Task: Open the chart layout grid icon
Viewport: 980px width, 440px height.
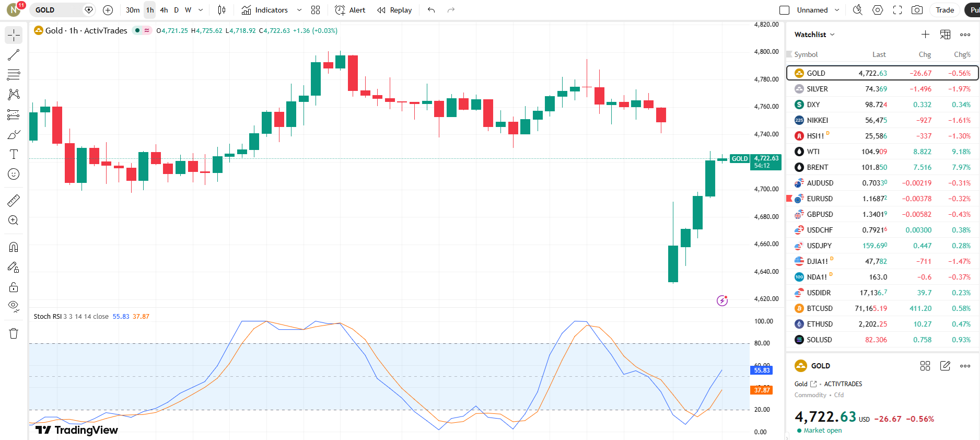Action: coord(316,10)
